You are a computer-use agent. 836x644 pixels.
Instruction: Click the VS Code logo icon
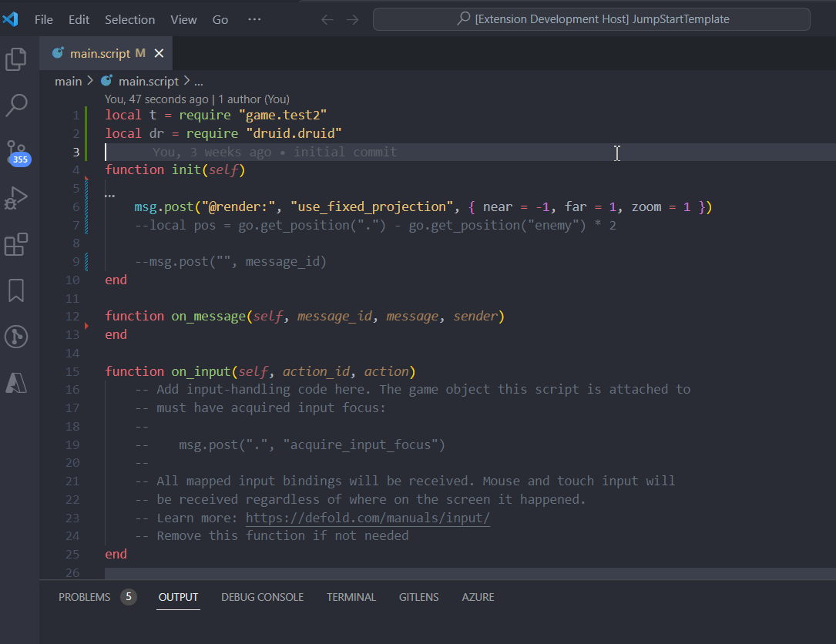[x=10, y=19]
